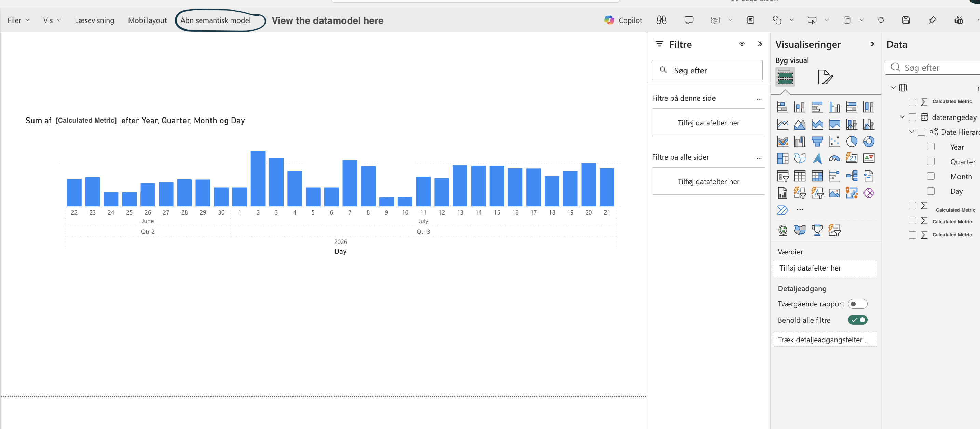Click the binoculars explore icon

point(661,20)
